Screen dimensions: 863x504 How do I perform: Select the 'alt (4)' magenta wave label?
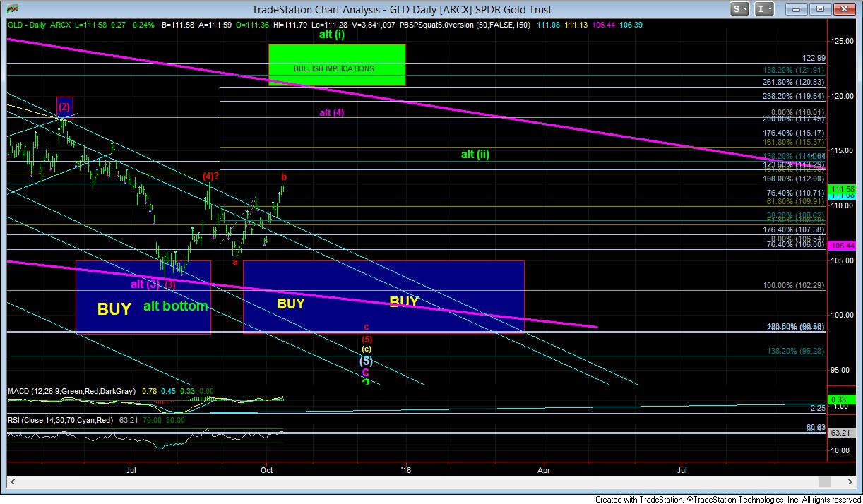click(x=331, y=112)
